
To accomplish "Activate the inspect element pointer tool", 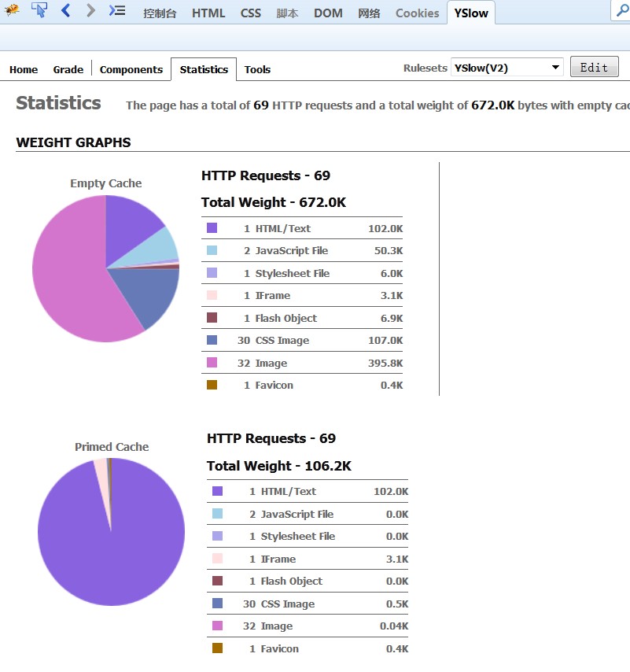I will point(39,11).
